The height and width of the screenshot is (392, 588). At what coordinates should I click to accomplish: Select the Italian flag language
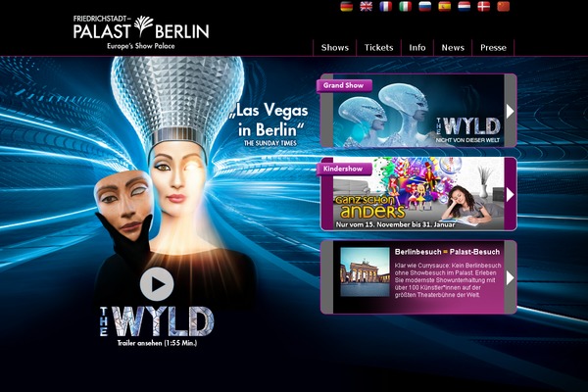click(406, 7)
